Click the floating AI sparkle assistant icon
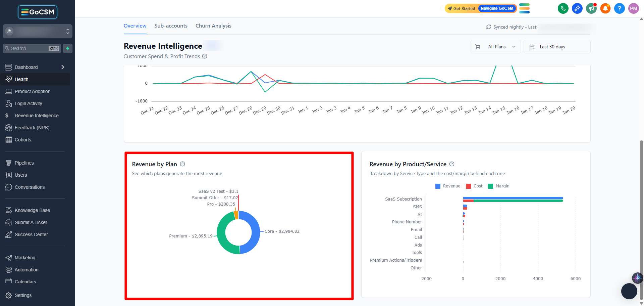Image resolution: width=644 pixels, height=306 pixels. tap(637, 278)
